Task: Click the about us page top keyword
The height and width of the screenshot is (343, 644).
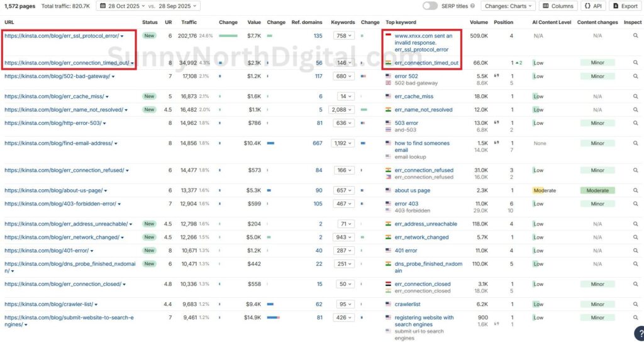Action: (x=413, y=190)
